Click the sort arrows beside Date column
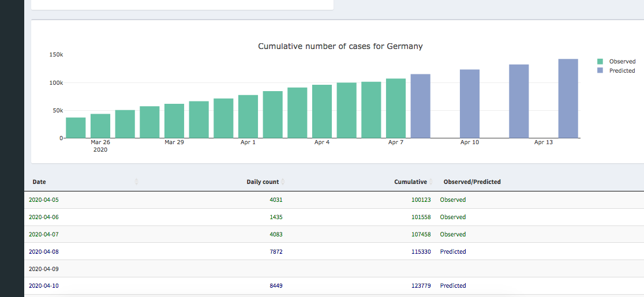The width and height of the screenshot is (644, 297). 137,182
